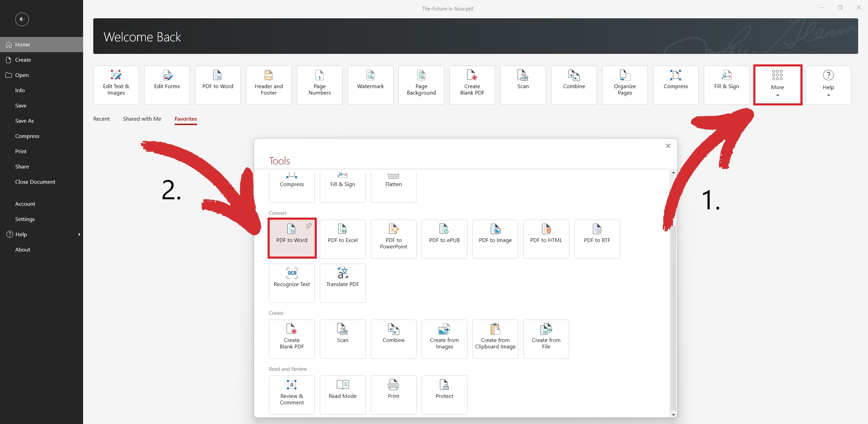868x424 pixels.
Task: Click Close Document in the sidebar
Action: 35,182
